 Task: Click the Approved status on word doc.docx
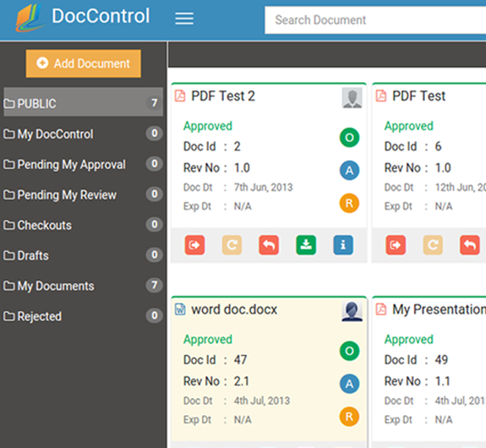[x=208, y=340]
